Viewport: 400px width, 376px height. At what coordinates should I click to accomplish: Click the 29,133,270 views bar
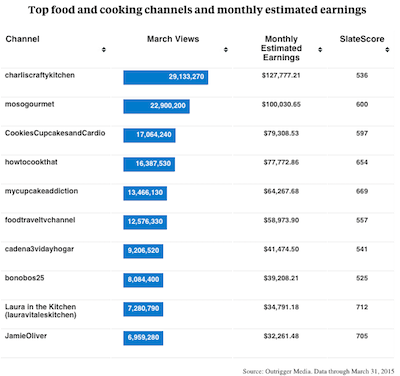tap(166, 77)
